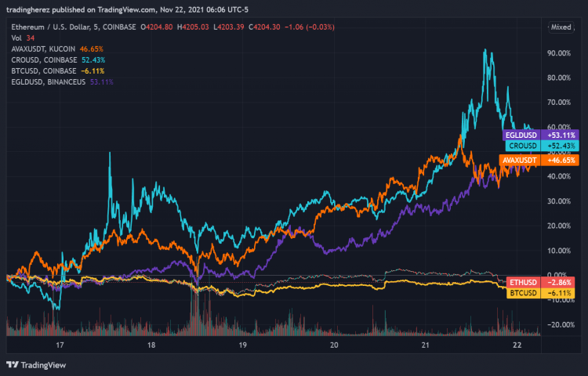Click the 17 date marker on time axis
The image size is (588, 376).
point(60,344)
